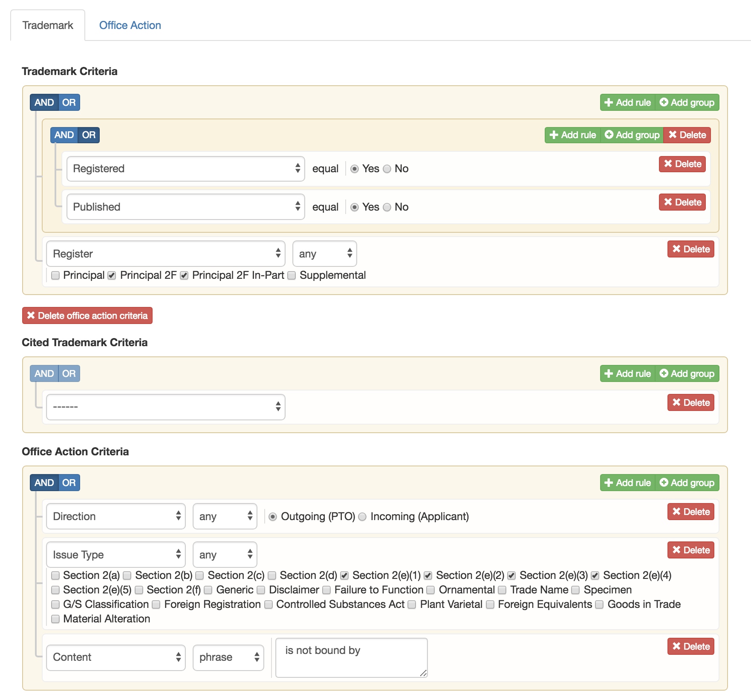Uncheck the Section 2(e)(1) checkbox

pos(345,576)
